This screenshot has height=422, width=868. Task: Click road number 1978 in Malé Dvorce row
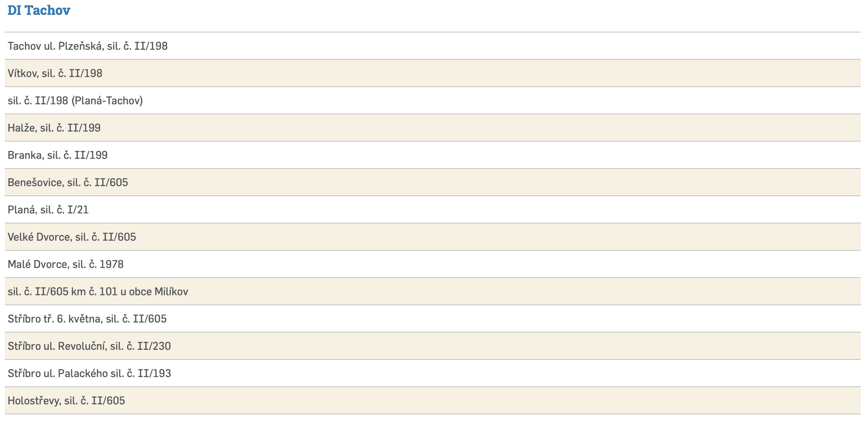tap(111, 264)
